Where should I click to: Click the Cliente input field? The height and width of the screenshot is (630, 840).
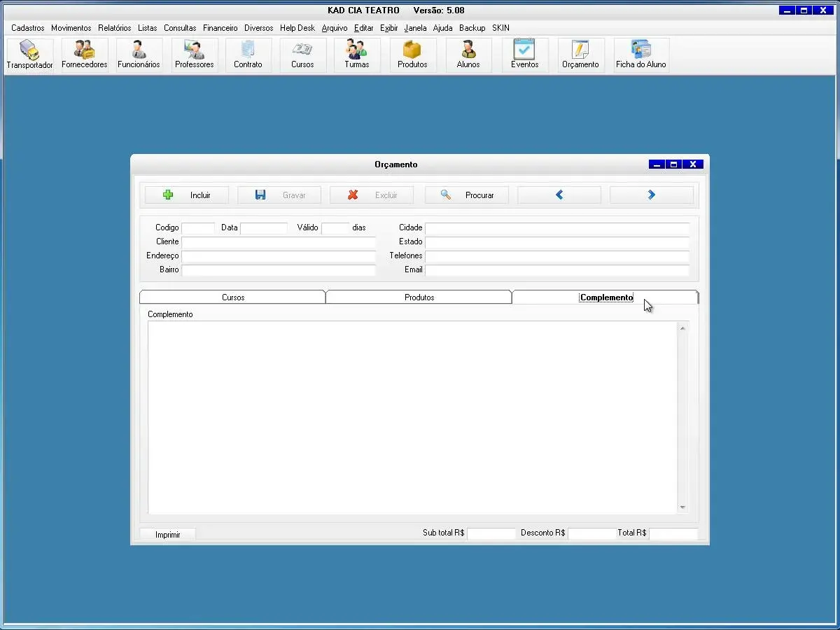click(279, 241)
